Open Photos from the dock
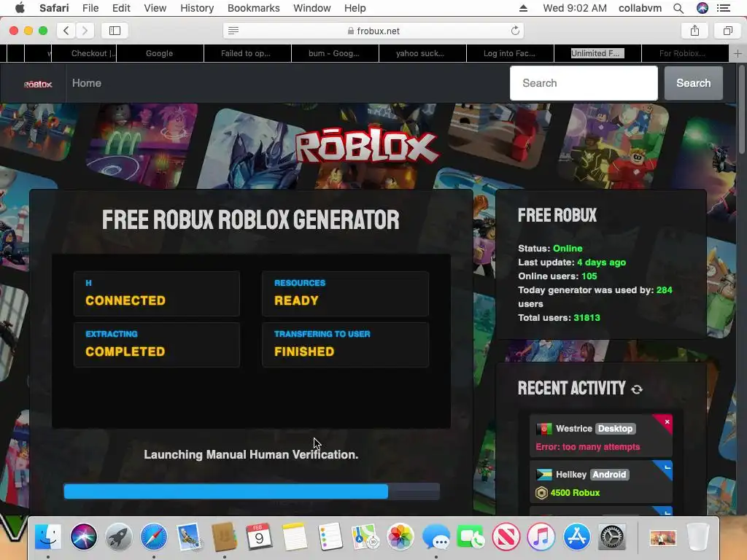The height and width of the screenshot is (560, 747). pyautogui.click(x=400, y=537)
